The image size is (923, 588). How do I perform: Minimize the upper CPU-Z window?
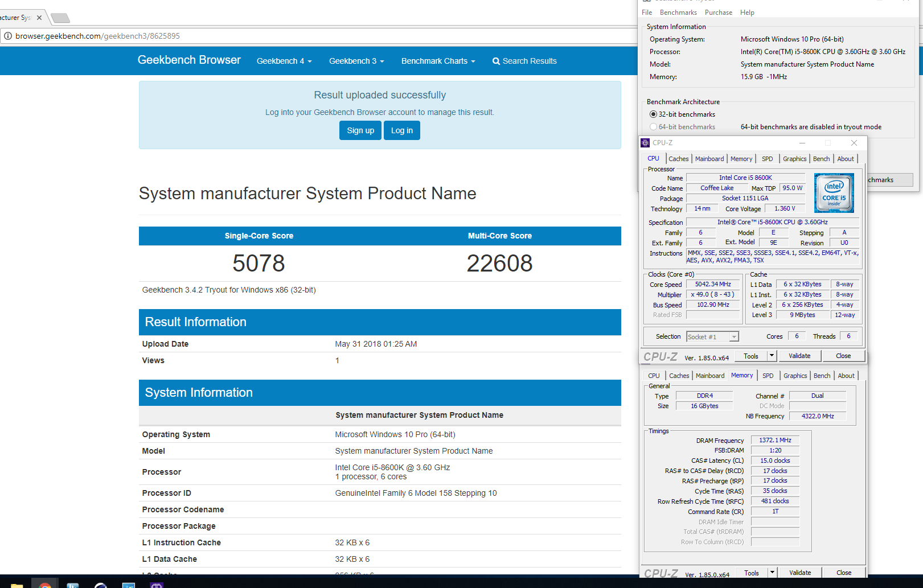click(x=802, y=143)
